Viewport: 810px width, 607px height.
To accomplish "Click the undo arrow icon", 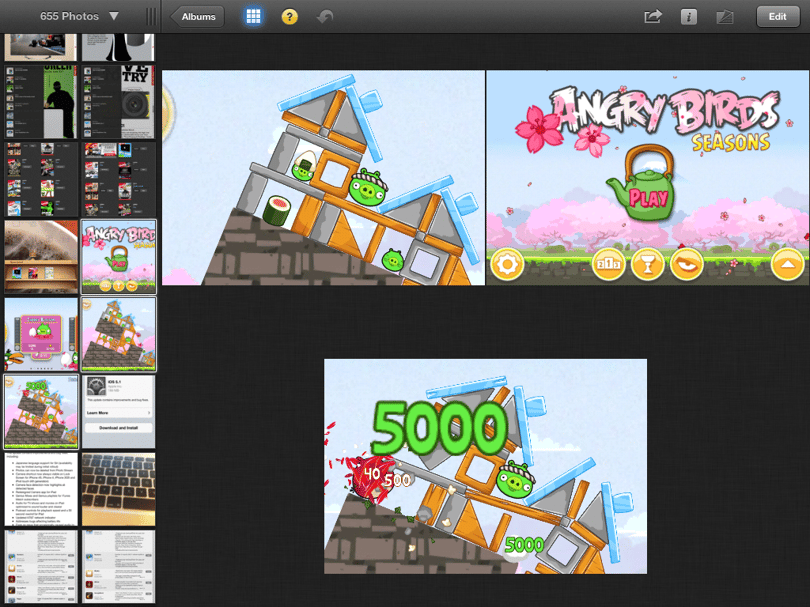I will coord(325,17).
